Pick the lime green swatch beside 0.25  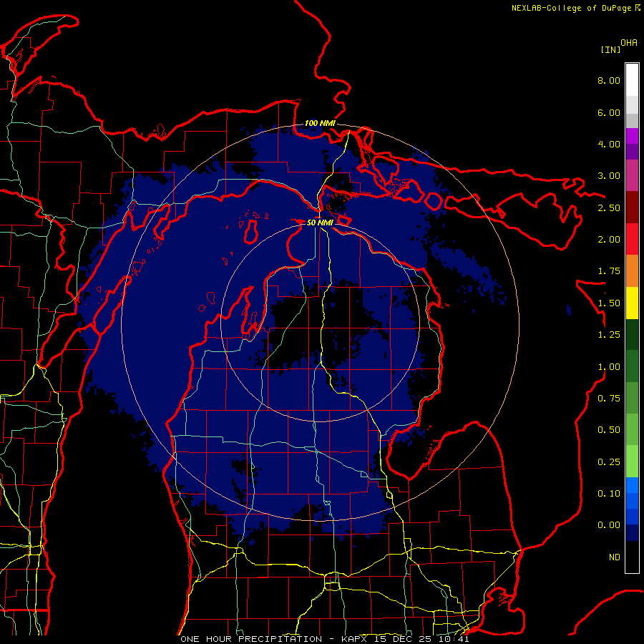[x=632, y=462]
